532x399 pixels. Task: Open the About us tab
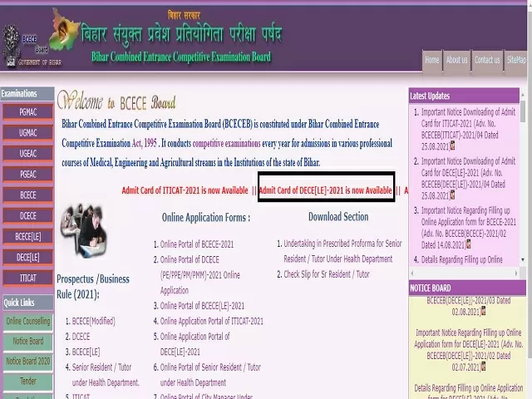(x=456, y=60)
